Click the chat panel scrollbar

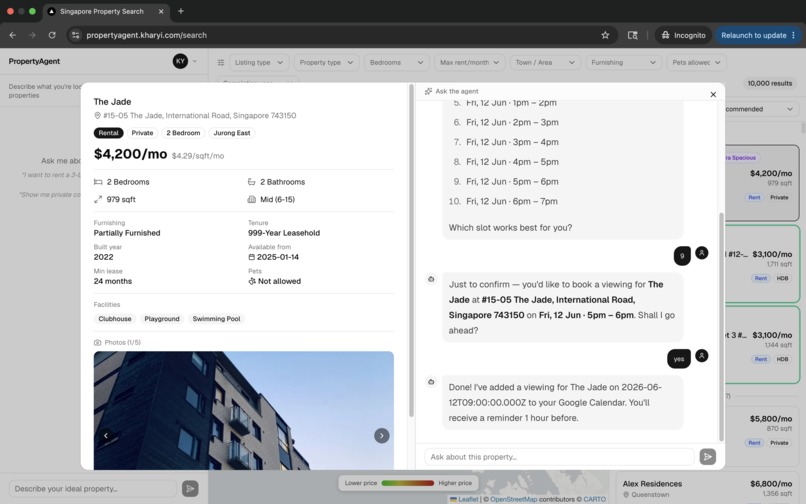721,327
